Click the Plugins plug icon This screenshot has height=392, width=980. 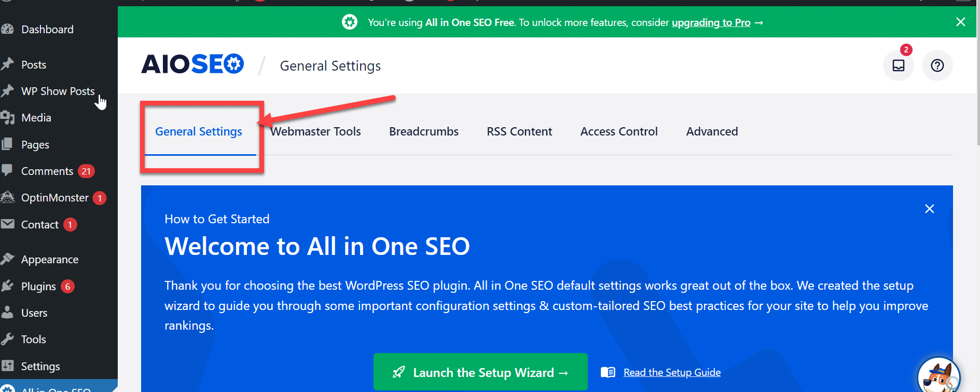coord(8,286)
